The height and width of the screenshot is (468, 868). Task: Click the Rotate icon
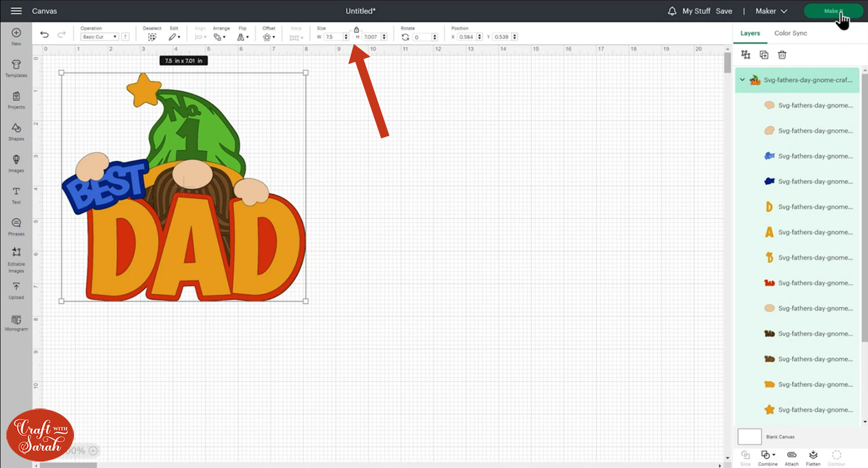tap(405, 37)
